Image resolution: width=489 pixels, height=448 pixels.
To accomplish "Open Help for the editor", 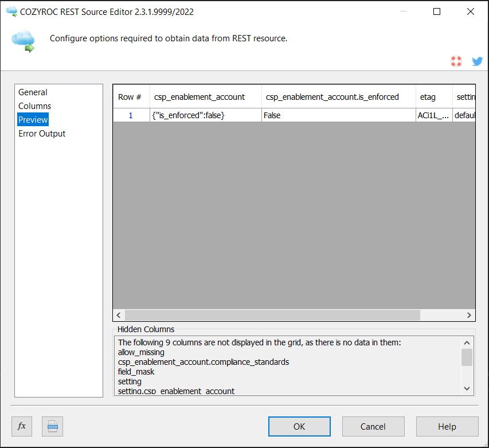I will pyautogui.click(x=447, y=426).
